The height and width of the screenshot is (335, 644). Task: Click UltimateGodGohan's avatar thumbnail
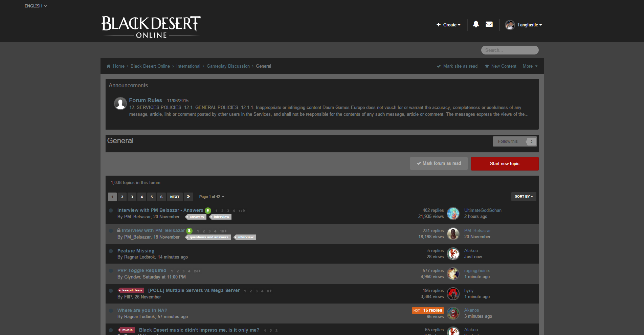pos(453,214)
